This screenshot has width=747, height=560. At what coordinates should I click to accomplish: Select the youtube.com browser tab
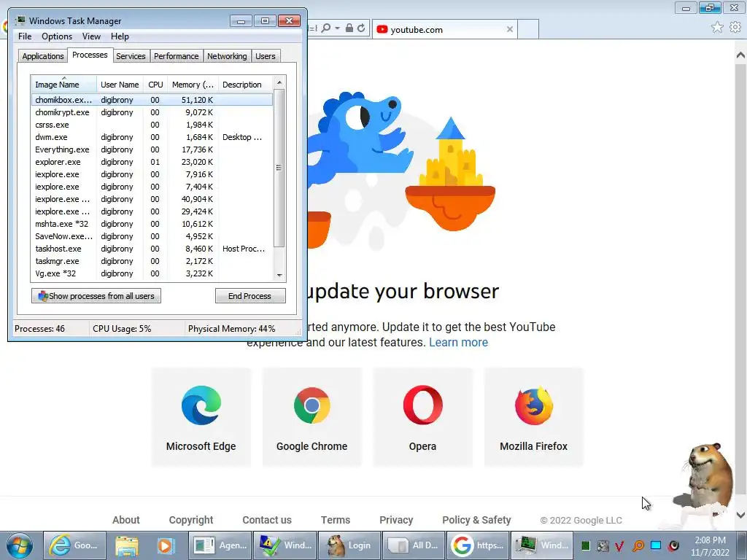click(444, 29)
